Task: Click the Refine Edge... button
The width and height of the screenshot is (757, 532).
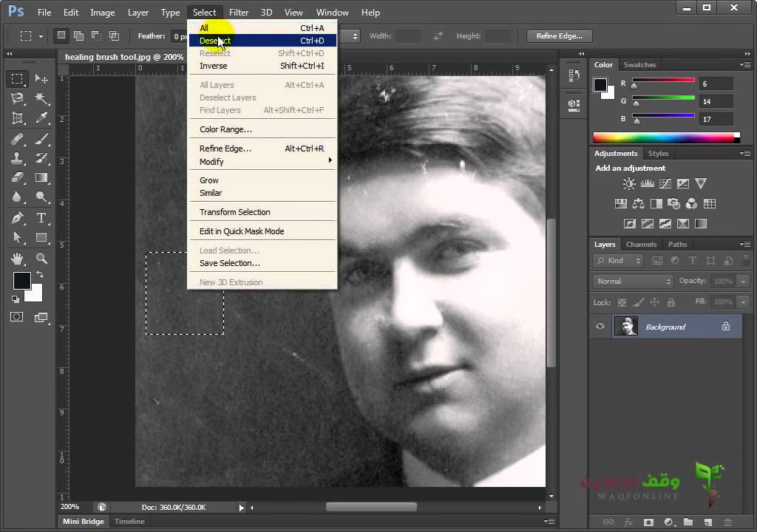Action: click(x=559, y=36)
